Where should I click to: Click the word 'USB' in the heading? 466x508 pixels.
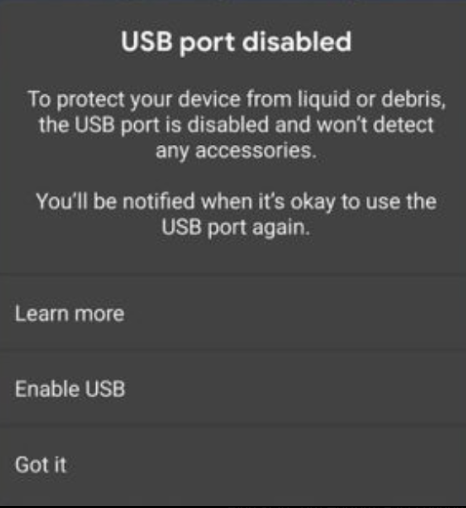tap(147, 42)
